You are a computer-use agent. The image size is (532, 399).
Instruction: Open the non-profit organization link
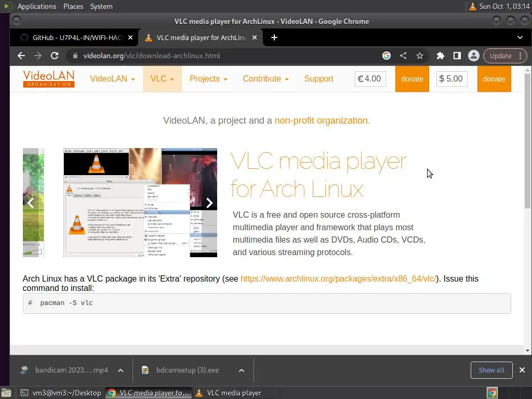[x=321, y=121]
